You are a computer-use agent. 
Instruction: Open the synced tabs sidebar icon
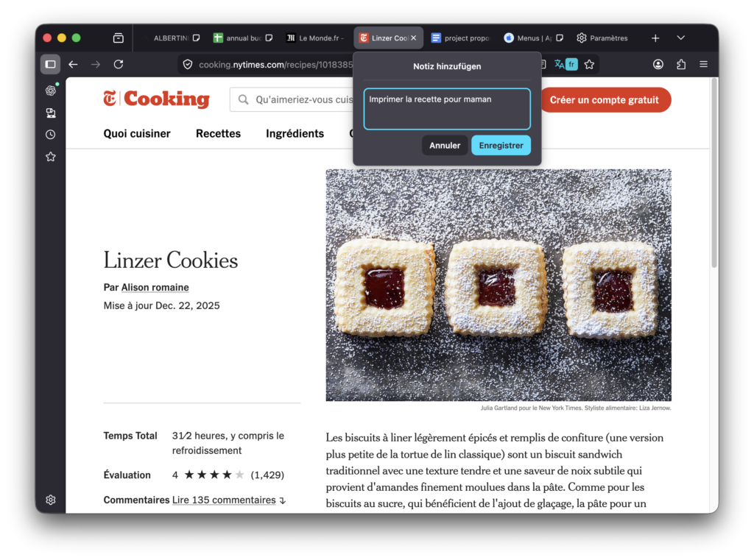(x=51, y=113)
